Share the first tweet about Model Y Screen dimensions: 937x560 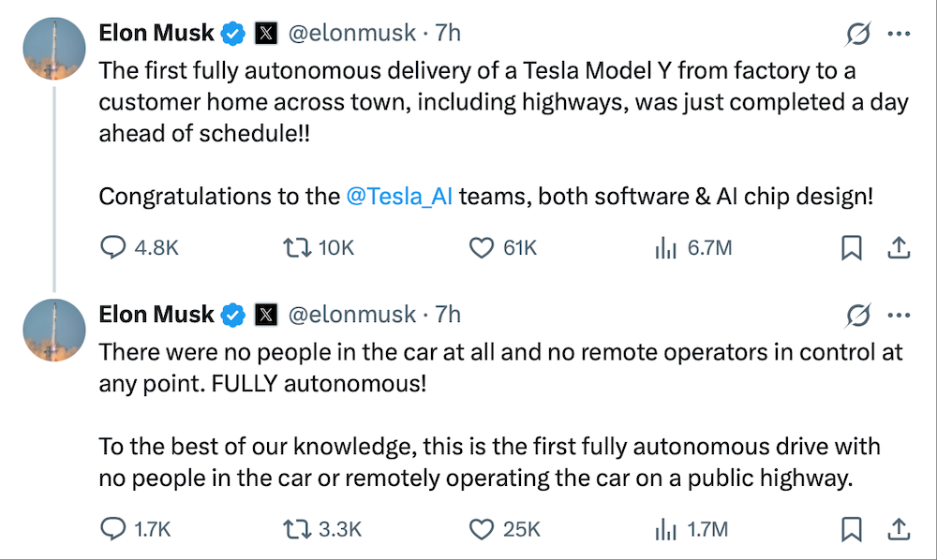point(899,247)
